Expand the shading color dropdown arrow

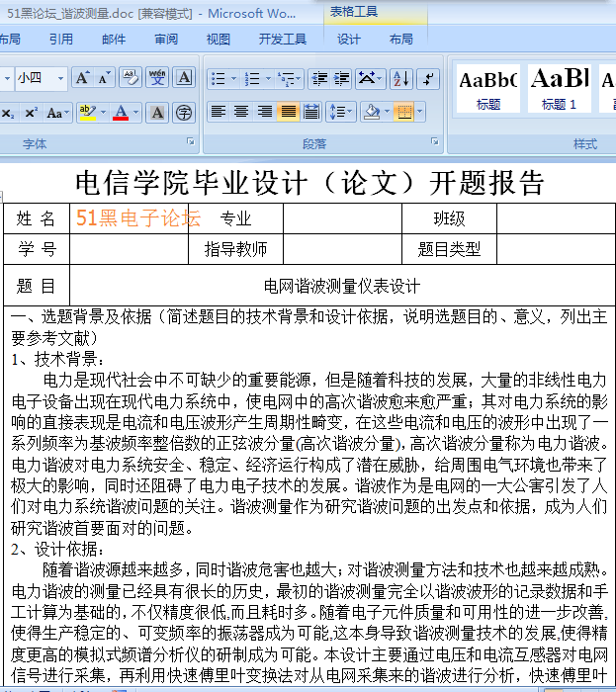coord(387,112)
